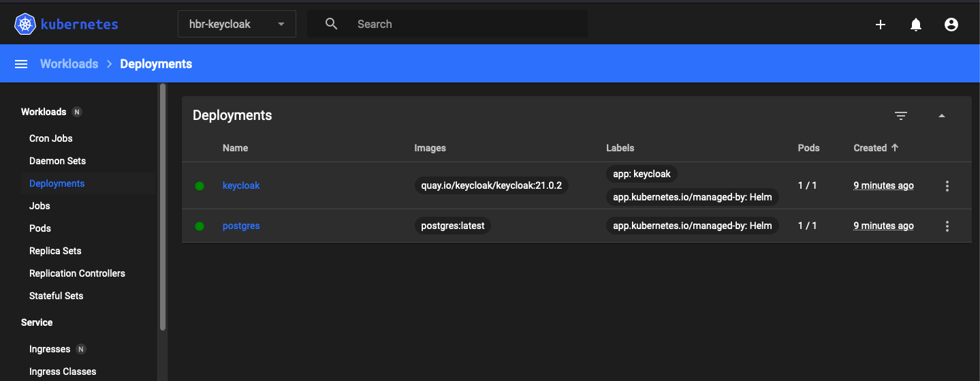Click postgres row 1 / 1 pods
The height and width of the screenshot is (381, 980).
pyautogui.click(x=807, y=226)
